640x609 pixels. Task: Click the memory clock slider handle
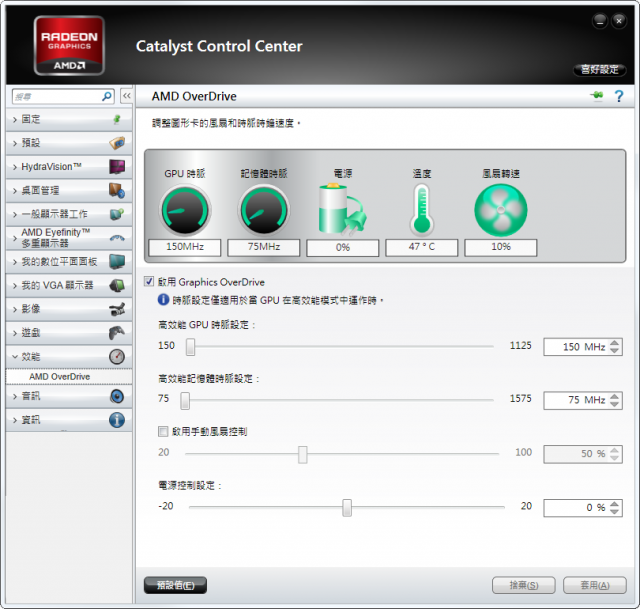click(185, 400)
